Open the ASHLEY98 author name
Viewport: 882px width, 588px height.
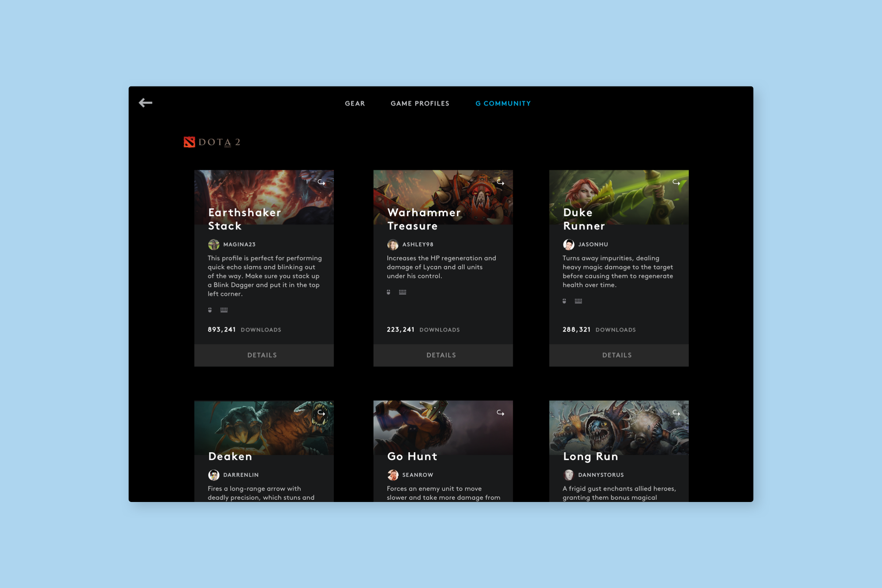tap(418, 244)
